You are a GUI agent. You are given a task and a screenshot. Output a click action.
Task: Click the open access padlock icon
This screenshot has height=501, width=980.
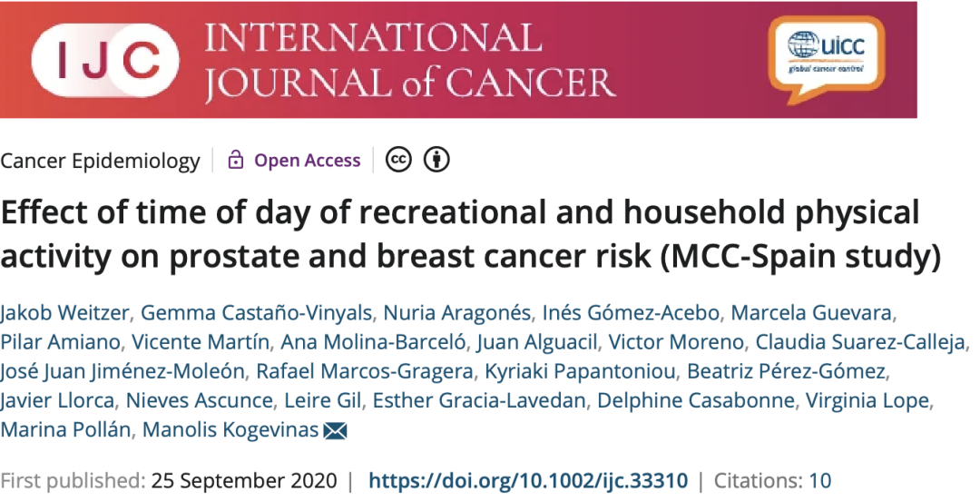pos(236,161)
